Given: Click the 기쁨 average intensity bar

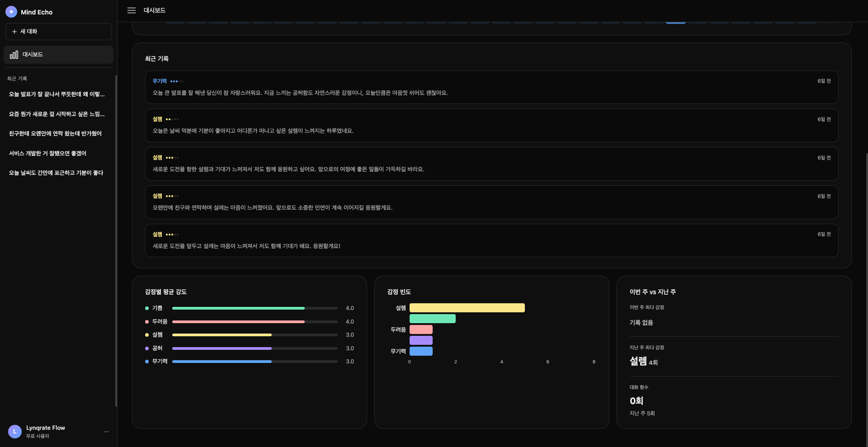Looking at the screenshot, I should [x=255, y=308].
